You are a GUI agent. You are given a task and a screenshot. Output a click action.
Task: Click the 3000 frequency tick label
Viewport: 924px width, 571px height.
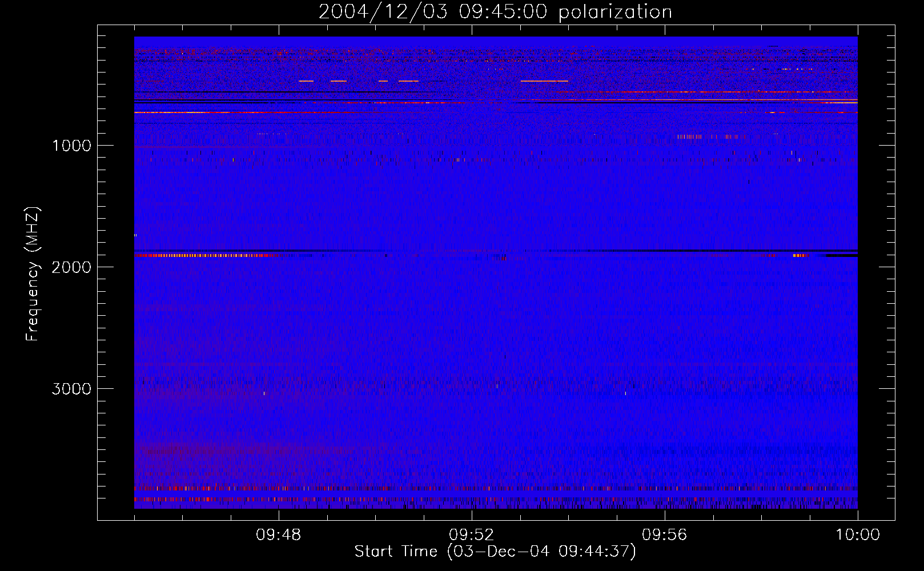[x=71, y=389]
